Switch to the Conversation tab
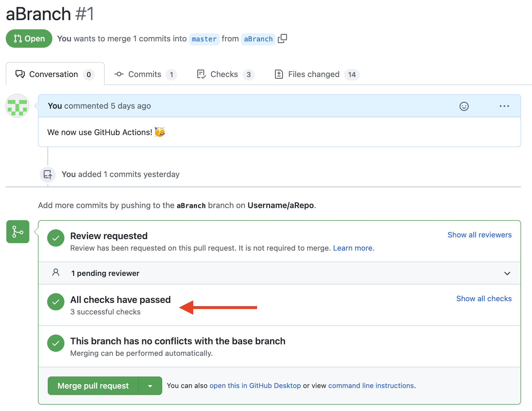Viewport: 532px width, 411px height. coord(55,74)
